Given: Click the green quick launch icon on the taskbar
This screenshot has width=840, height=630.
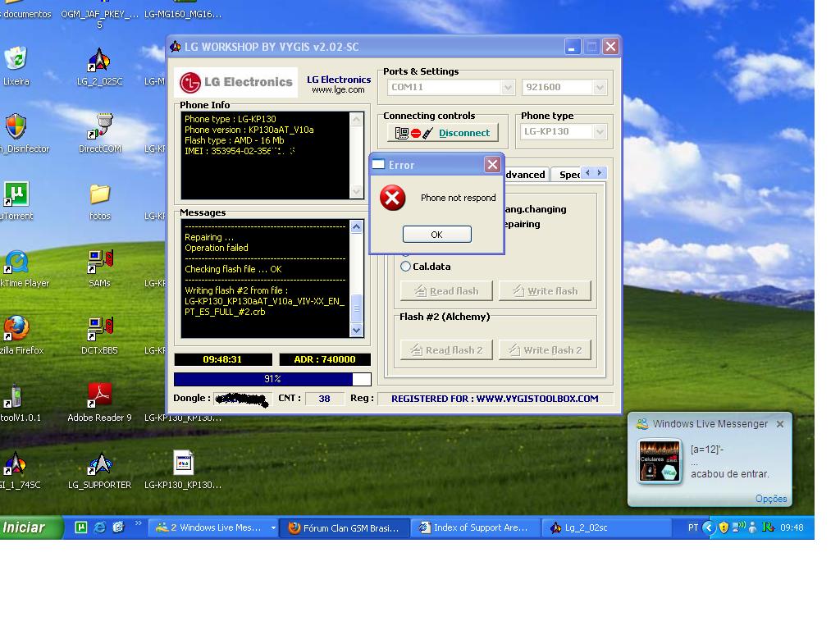Looking at the screenshot, I should pos(81,527).
